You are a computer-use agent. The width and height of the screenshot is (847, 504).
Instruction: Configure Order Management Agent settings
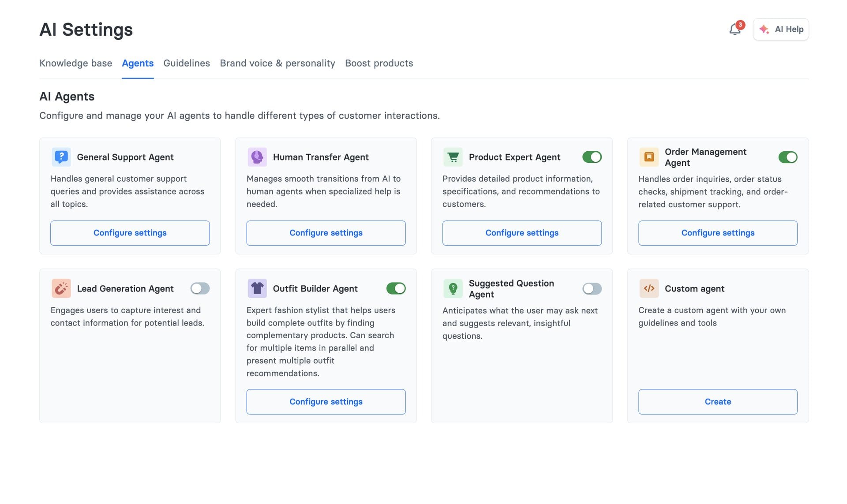pyautogui.click(x=718, y=233)
